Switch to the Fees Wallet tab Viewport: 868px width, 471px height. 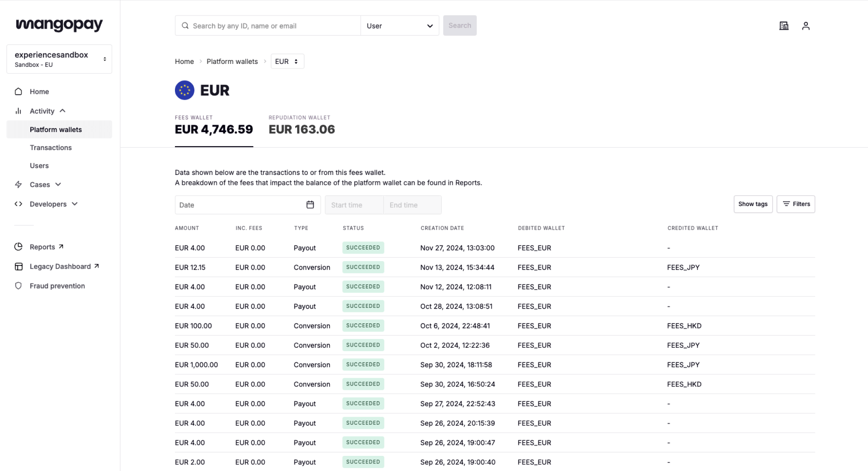tap(214, 126)
